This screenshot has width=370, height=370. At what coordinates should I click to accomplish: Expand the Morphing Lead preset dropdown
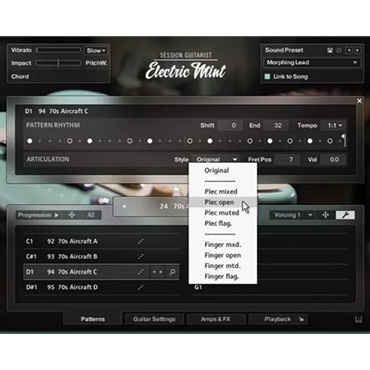tap(312, 62)
